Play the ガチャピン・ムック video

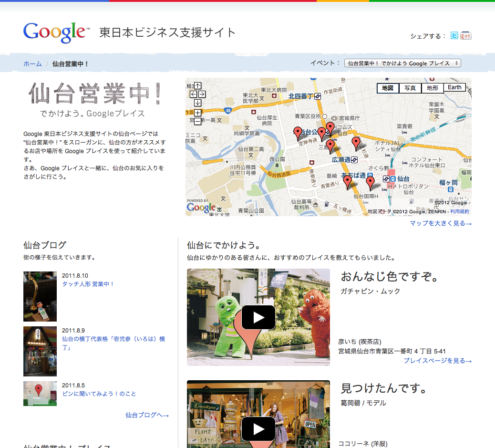click(x=258, y=317)
